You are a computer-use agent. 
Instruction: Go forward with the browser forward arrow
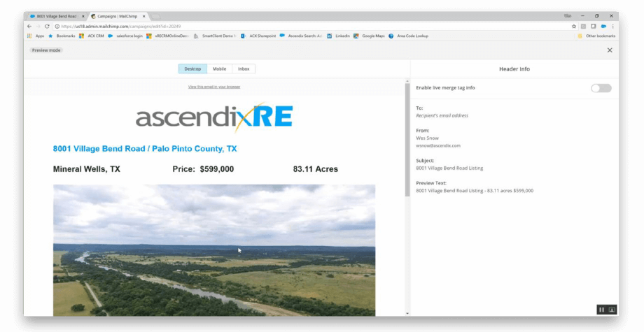click(38, 27)
